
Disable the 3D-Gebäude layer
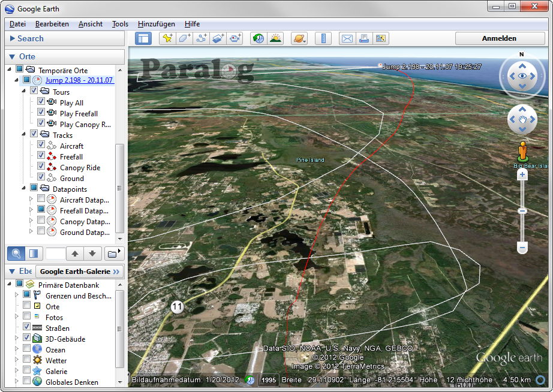click(26, 338)
